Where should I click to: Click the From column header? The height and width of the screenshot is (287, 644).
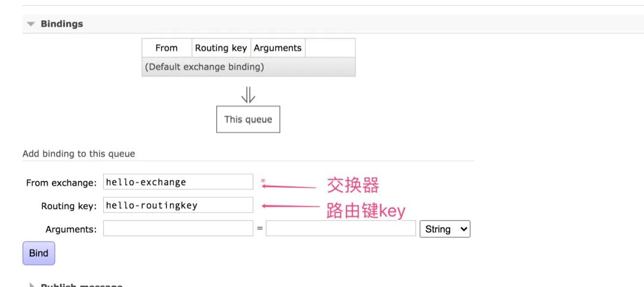166,48
